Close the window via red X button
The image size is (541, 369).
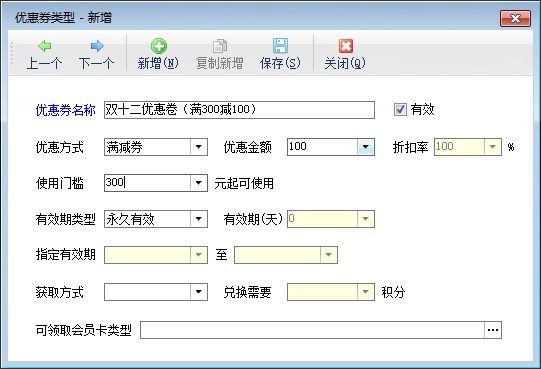click(x=515, y=18)
